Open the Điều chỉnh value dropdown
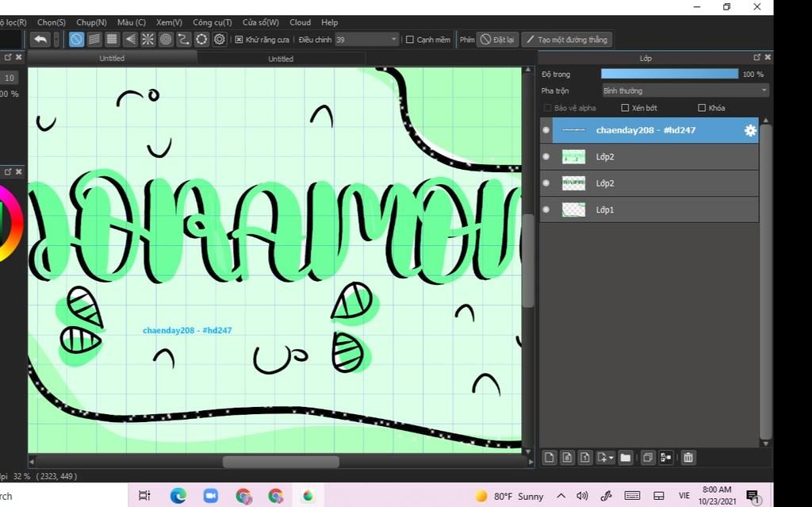This screenshot has height=507, width=812. point(366,40)
